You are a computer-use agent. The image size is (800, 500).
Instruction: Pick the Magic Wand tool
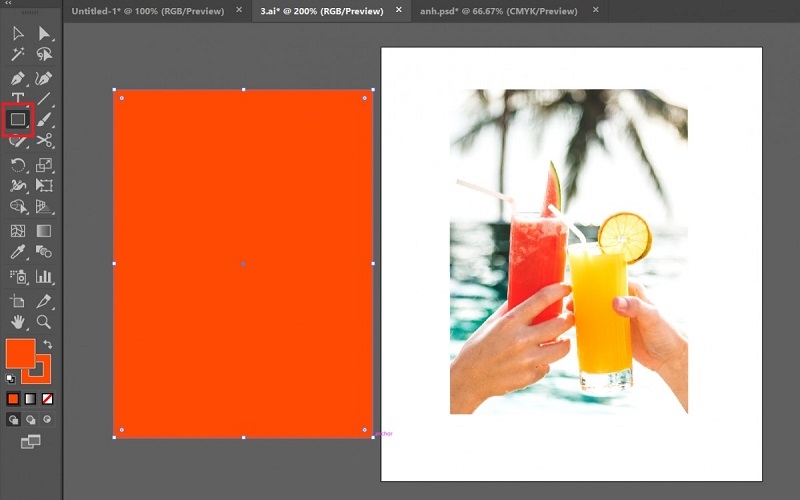(x=18, y=55)
